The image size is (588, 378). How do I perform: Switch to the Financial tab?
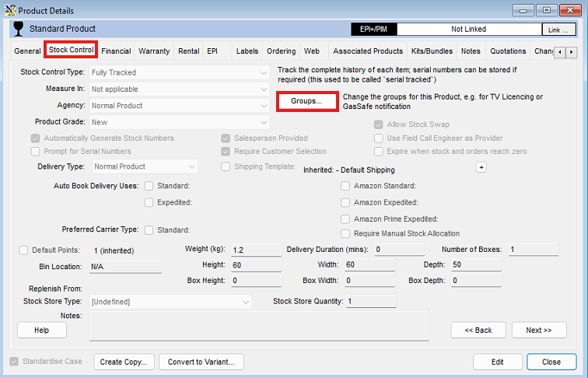coord(116,51)
